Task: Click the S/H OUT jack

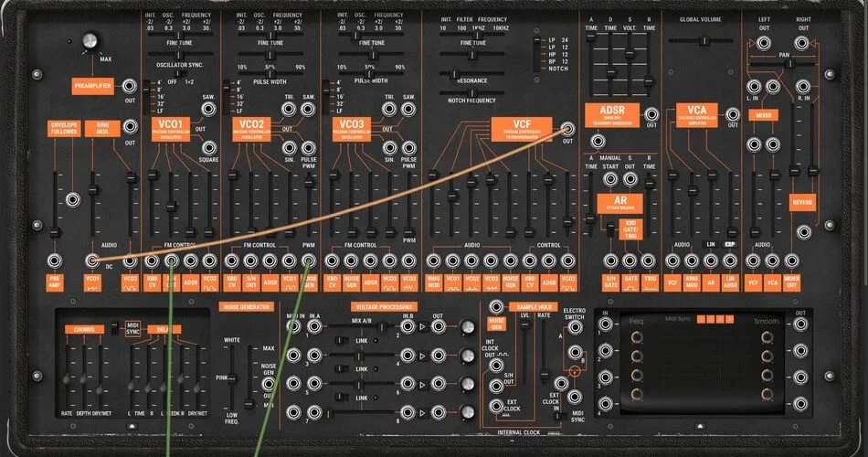Action: point(496,386)
